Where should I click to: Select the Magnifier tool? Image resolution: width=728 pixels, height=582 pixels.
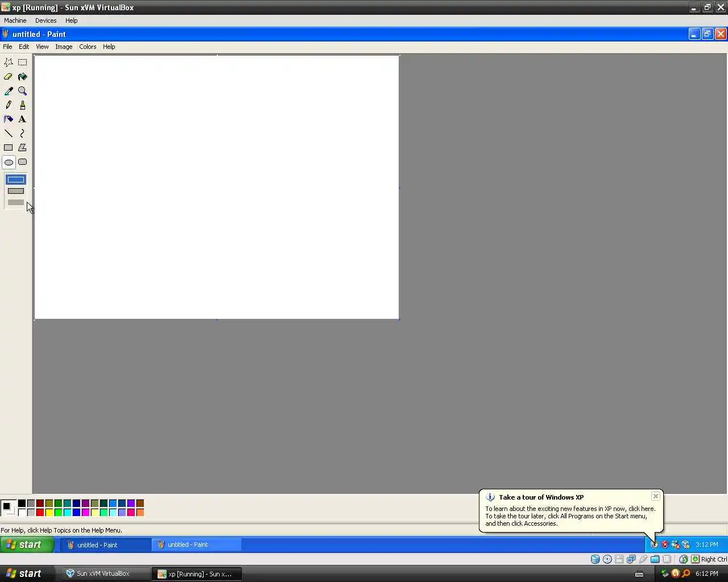click(23, 91)
